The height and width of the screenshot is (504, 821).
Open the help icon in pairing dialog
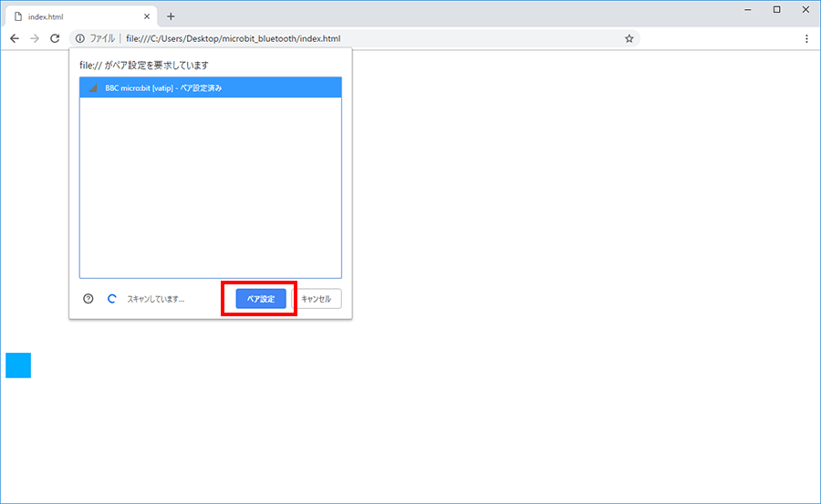pos(88,299)
